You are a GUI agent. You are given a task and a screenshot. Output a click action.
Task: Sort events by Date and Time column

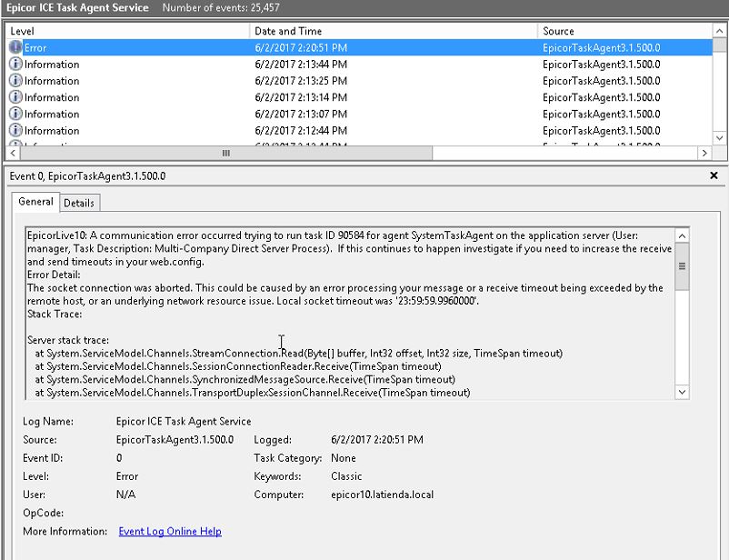pos(394,31)
